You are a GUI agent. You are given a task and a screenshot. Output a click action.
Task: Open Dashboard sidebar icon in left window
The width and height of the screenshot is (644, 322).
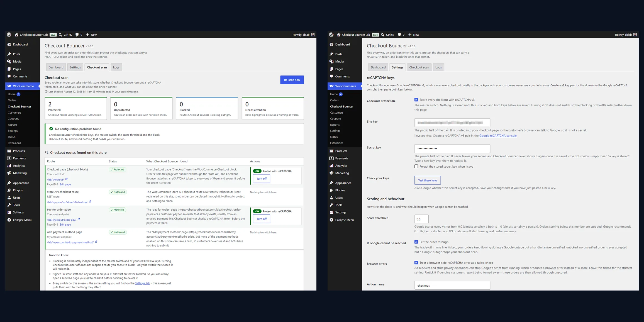coord(9,44)
